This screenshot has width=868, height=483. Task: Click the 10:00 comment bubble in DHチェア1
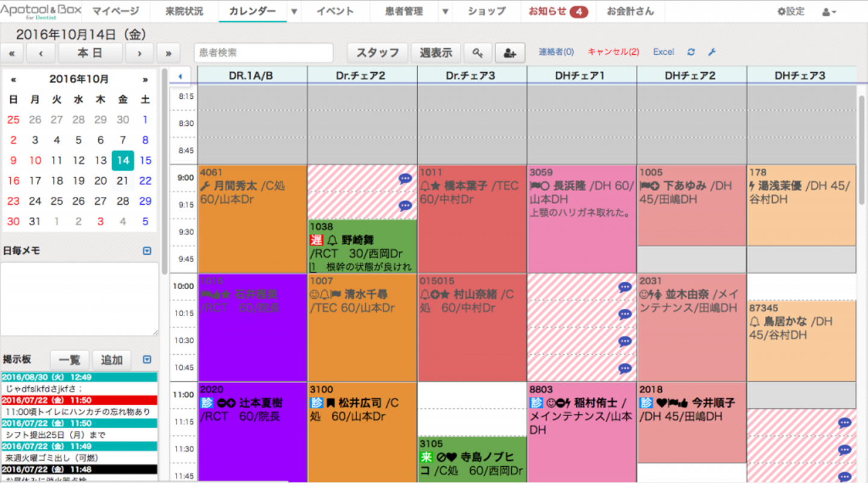625,287
